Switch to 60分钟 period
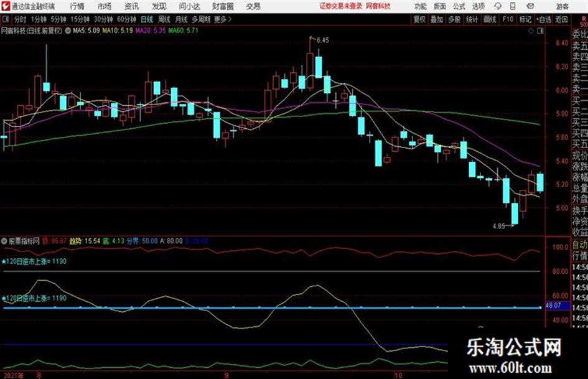588x379 pixels. point(126,19)
